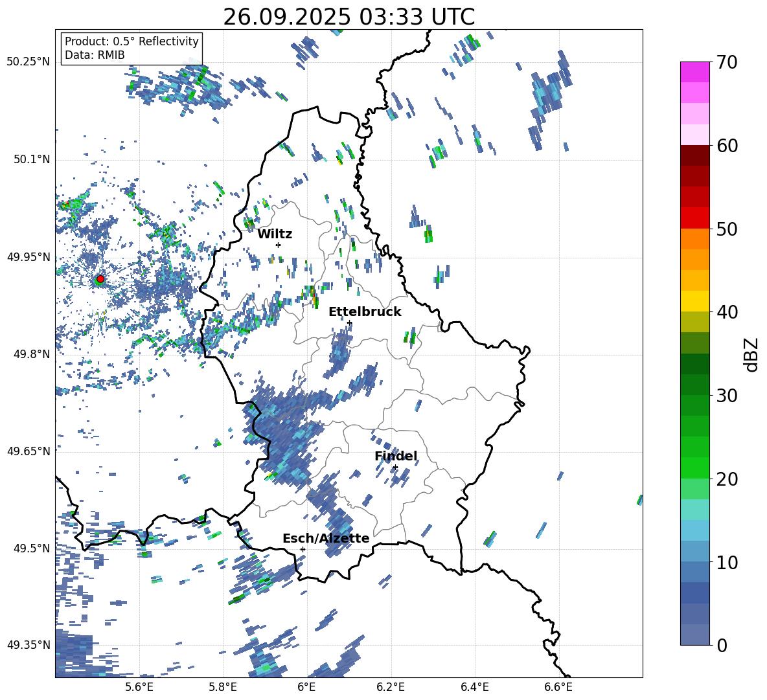The height and width of the screenshot is (700, 767).
Task: Click the 5.6°E longitude label
Action: point(139,687)
